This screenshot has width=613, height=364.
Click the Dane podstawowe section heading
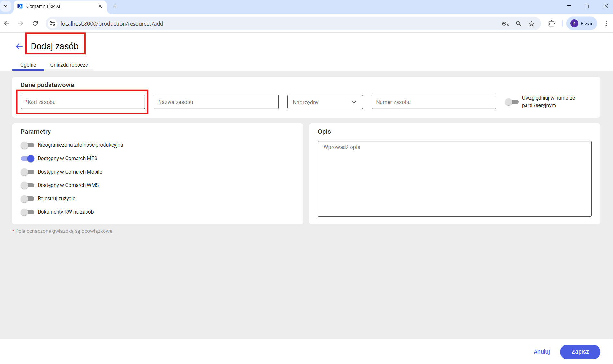click(47, 85)
